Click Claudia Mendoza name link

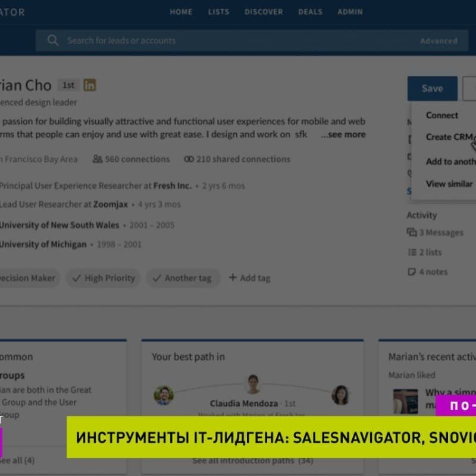tap(244, 403)
